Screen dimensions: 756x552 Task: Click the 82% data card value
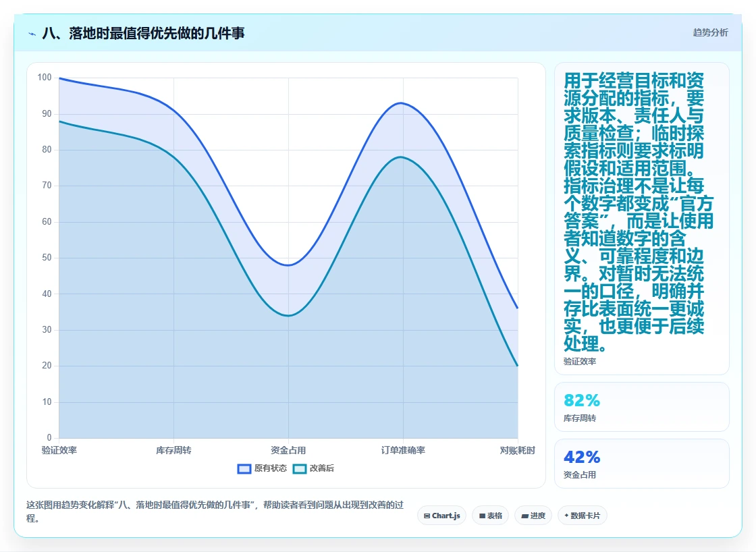(x=581, y=400)
